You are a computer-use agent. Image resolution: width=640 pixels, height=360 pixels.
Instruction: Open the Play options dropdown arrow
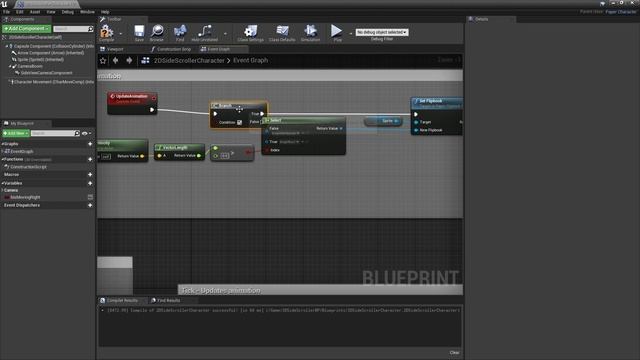(x=350, y=33)
